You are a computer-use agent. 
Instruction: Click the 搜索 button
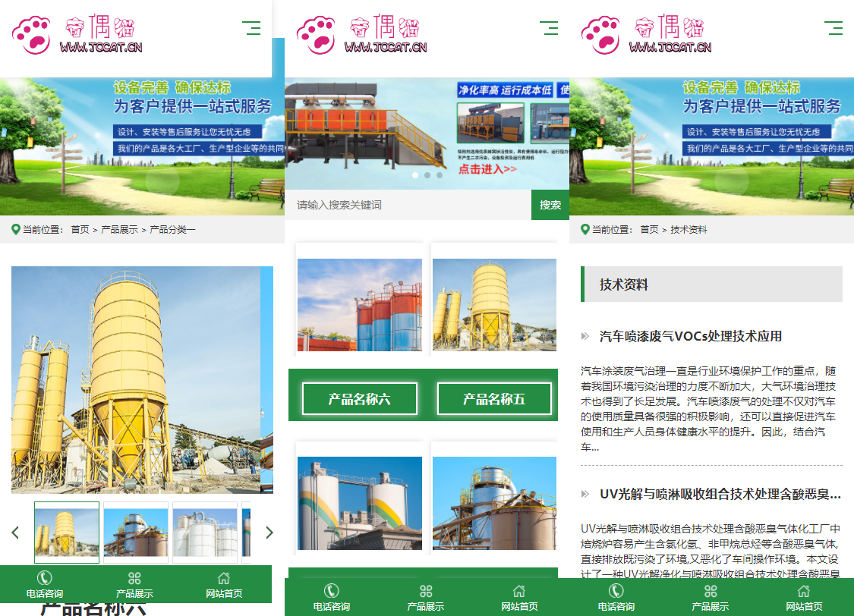550,205
